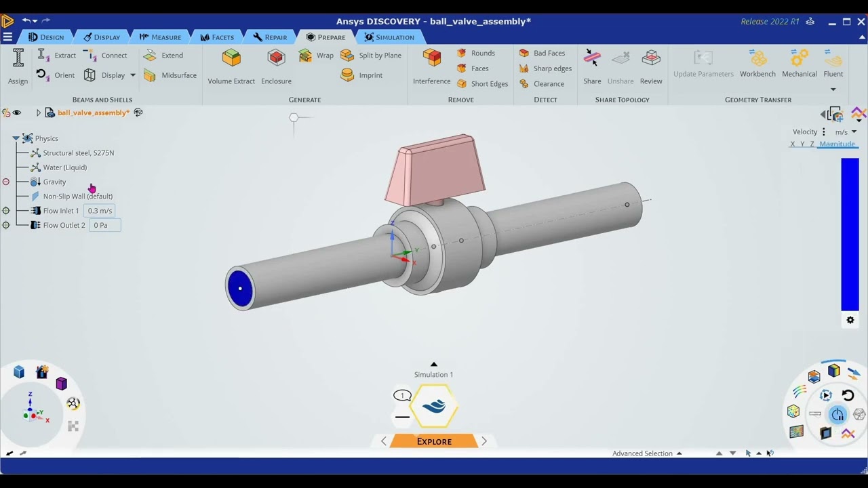Collapse the Physics tree node
868x488 pixels.
coord(15,138)
